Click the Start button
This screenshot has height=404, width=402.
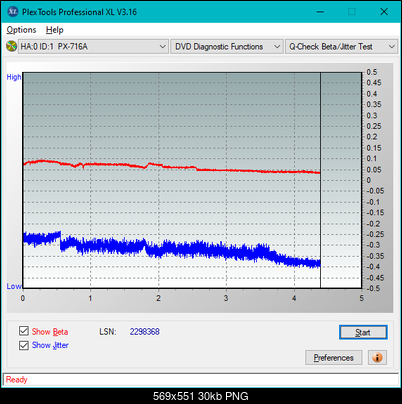[363, 332]
